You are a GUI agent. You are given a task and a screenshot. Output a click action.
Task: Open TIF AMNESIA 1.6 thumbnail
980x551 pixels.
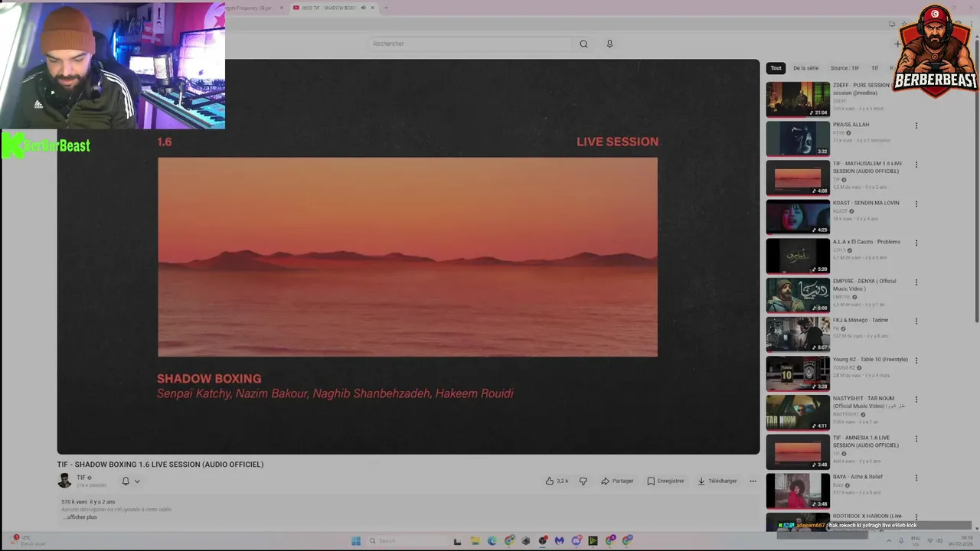798,452
